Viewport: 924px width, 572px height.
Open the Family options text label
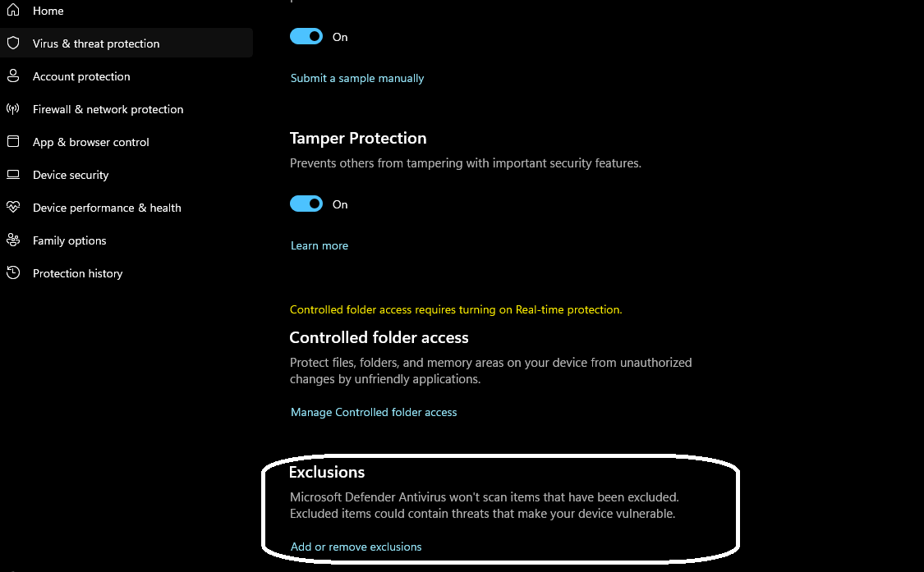pyautogui.click(x=70, y=240)
